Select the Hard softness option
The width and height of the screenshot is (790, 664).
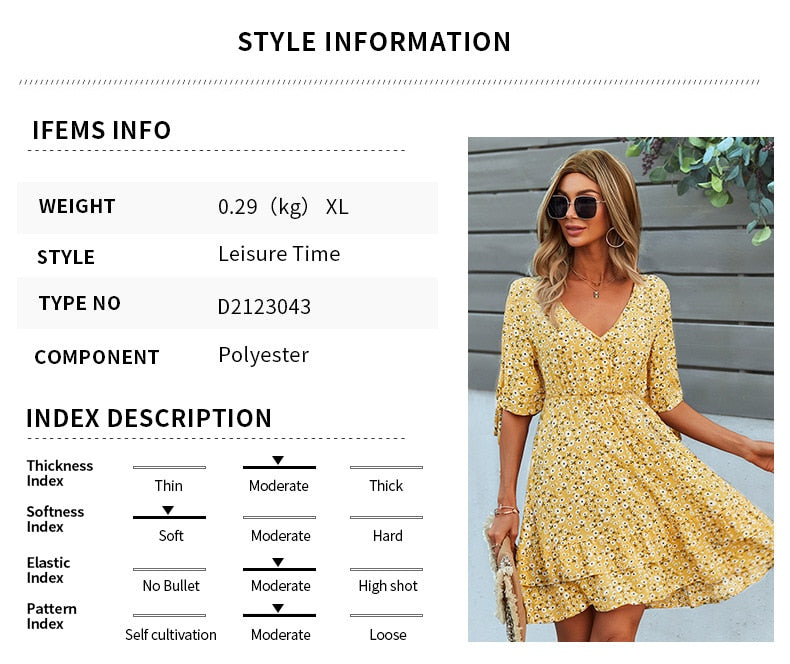[387, 536]
